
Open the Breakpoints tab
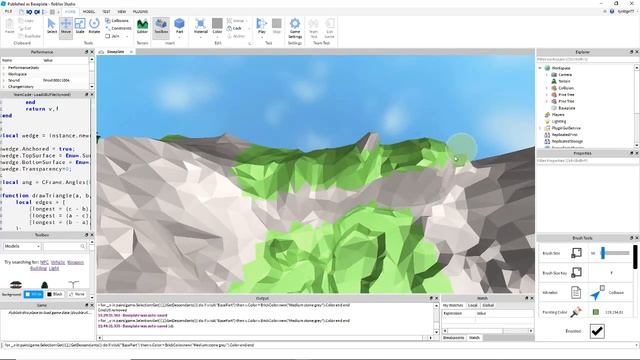453,338
